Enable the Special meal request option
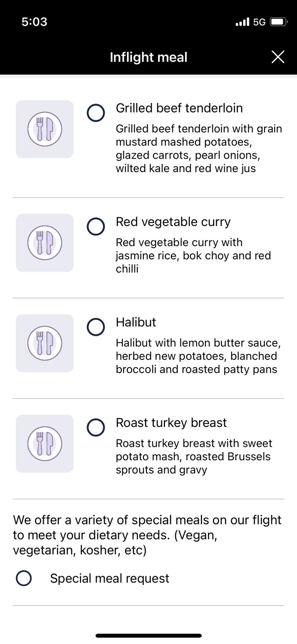This screenshot has width=297, height=644. tap(24, 578)
